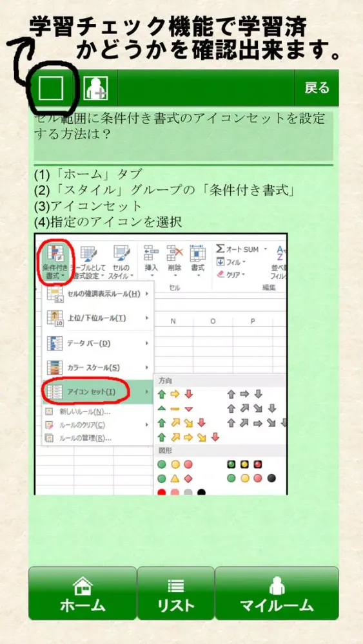Select アイコン セット(I) menu item
363x644 pixels.
[98, 392]
